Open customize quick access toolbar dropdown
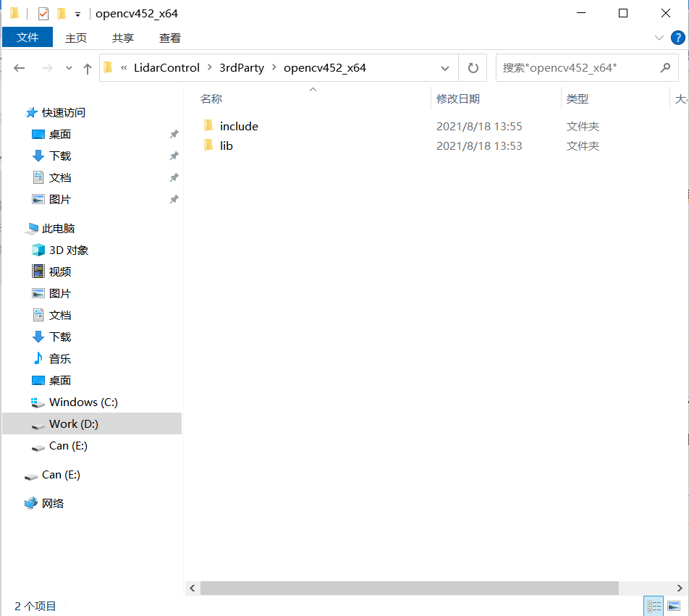This screenshot has width=689, height=616. (77, 14)
